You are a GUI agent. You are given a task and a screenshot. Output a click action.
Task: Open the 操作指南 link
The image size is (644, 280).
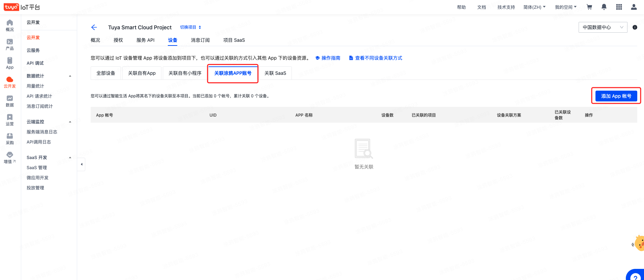point(328,58)
